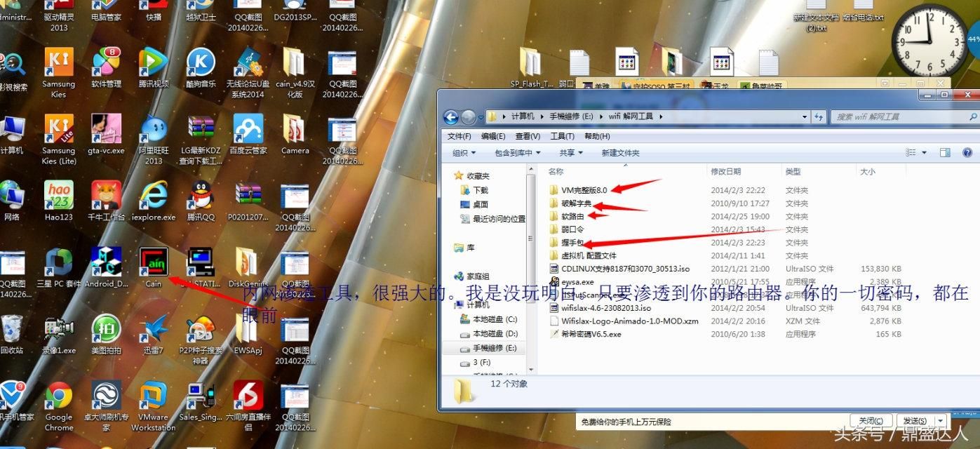Click the 新建文件夹 button

621,152
